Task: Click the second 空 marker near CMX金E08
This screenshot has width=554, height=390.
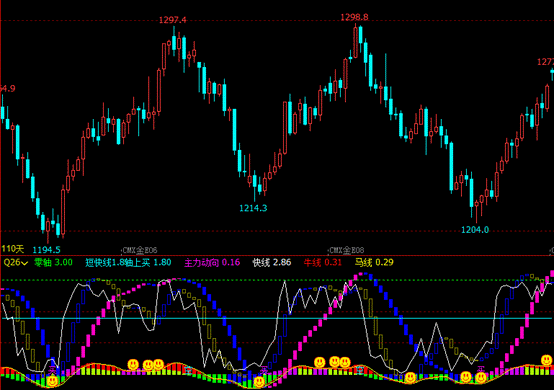Action: [360, 370]
